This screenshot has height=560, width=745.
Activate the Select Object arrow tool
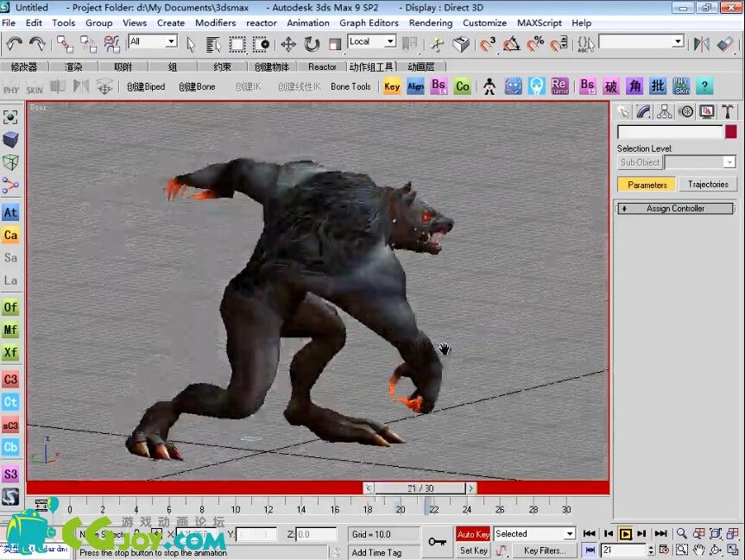tap(191, 45)
